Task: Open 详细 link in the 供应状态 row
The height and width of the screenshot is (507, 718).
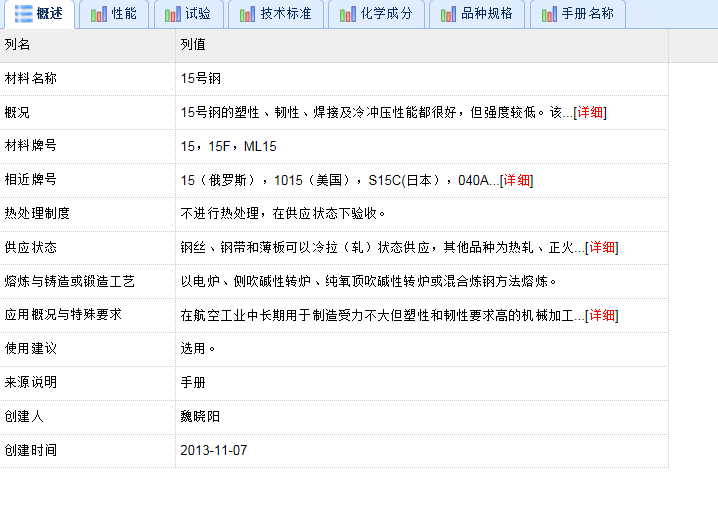Action: [602, 247]
